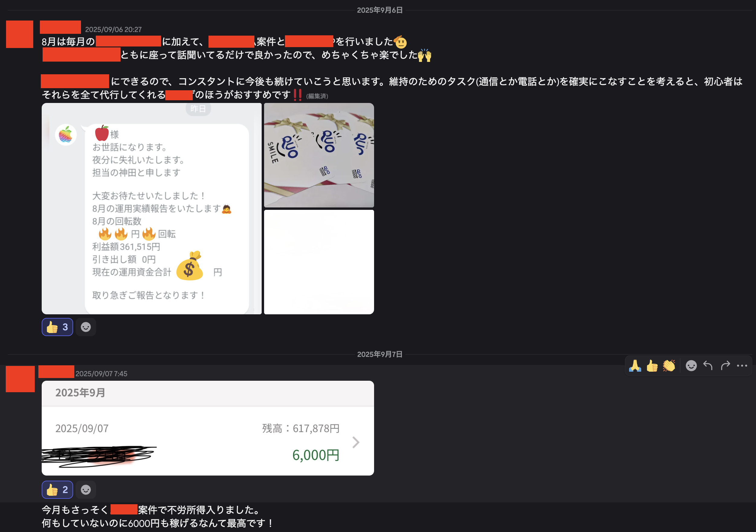
Task: Open the 残高 617,878円 balance screenshot
Action: [x=208, y=428]
